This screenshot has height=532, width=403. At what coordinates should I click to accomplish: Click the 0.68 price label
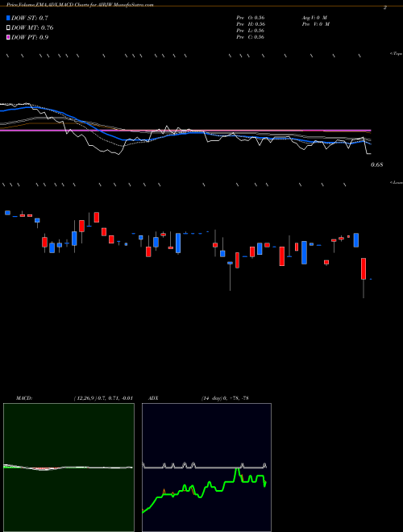pyautogui.click(x=376, y=164)
